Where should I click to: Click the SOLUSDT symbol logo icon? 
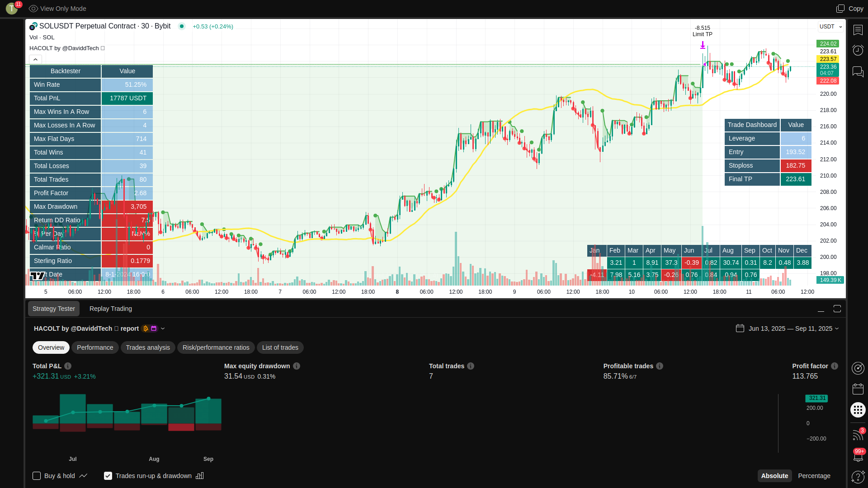click(x=33, y=26)
